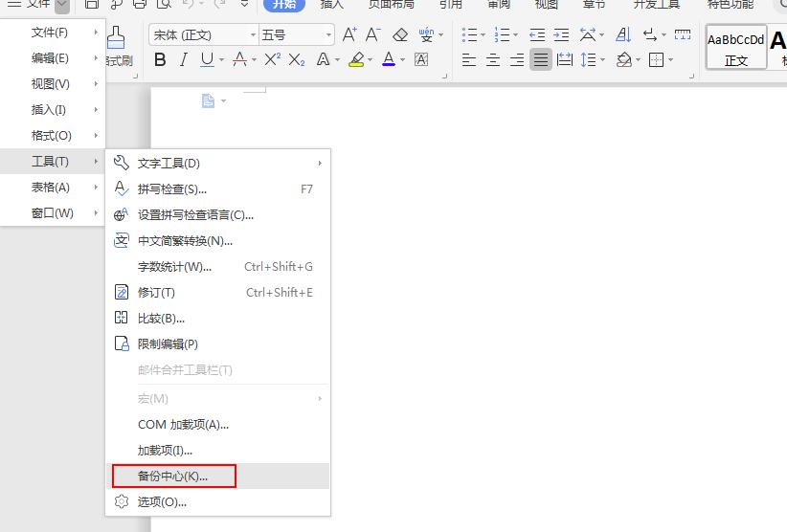The image size is (787, 532).
Task: Click the line spacing icon
Action: pyautogui.click(x=588, y=59)
